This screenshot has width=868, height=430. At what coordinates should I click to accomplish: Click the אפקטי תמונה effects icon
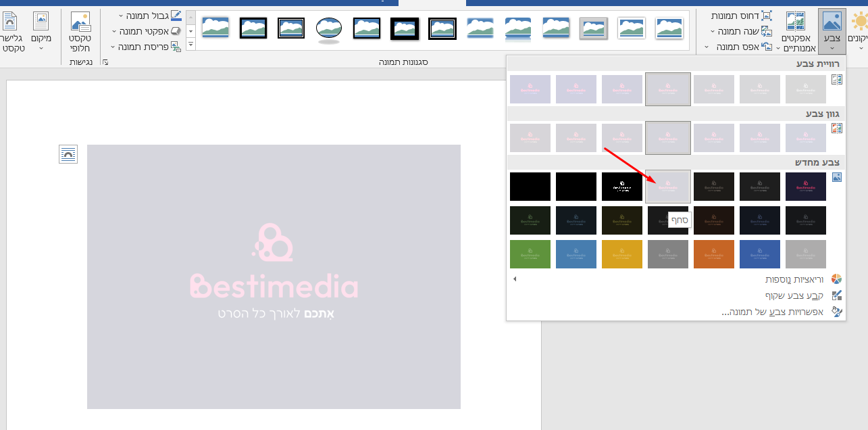pyautogui.click(x=176, y=31)
